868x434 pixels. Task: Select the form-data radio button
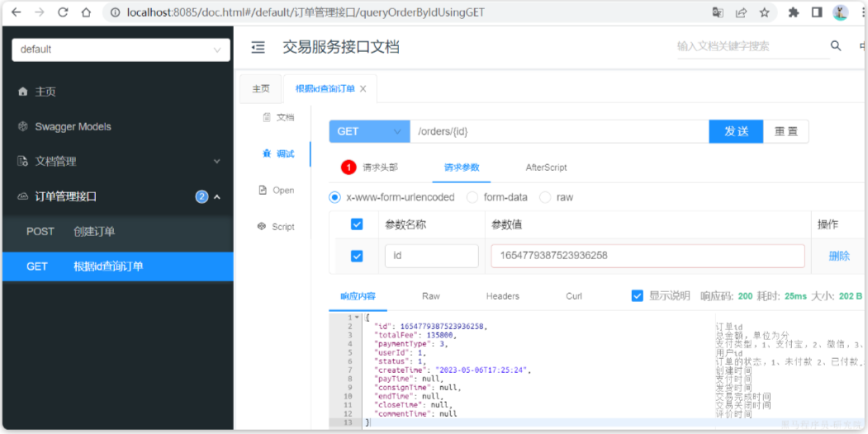[x=472, y=197]
